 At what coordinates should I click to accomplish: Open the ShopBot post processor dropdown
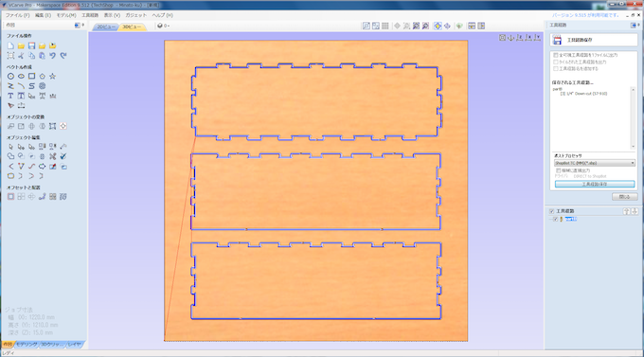595,163
